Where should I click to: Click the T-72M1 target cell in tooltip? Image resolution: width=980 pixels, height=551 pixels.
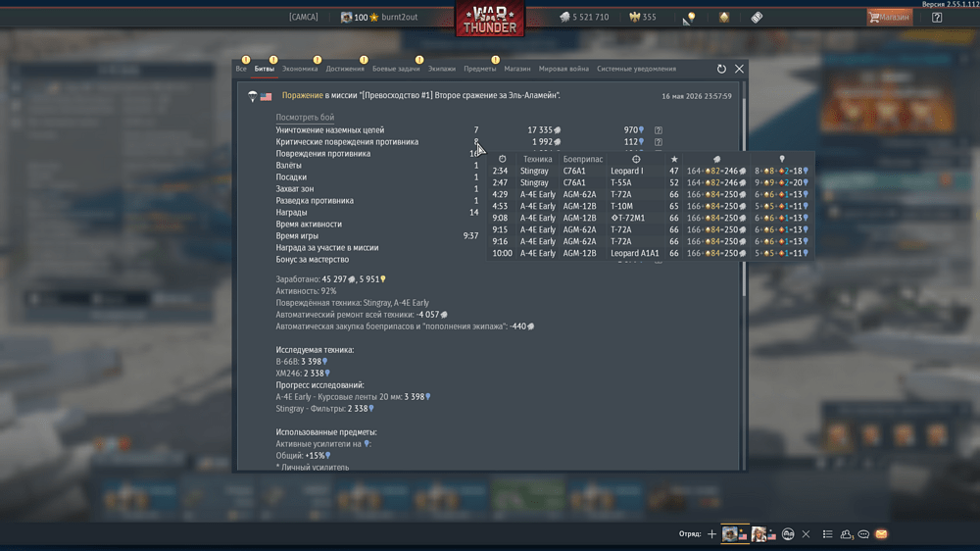point(627,218)
